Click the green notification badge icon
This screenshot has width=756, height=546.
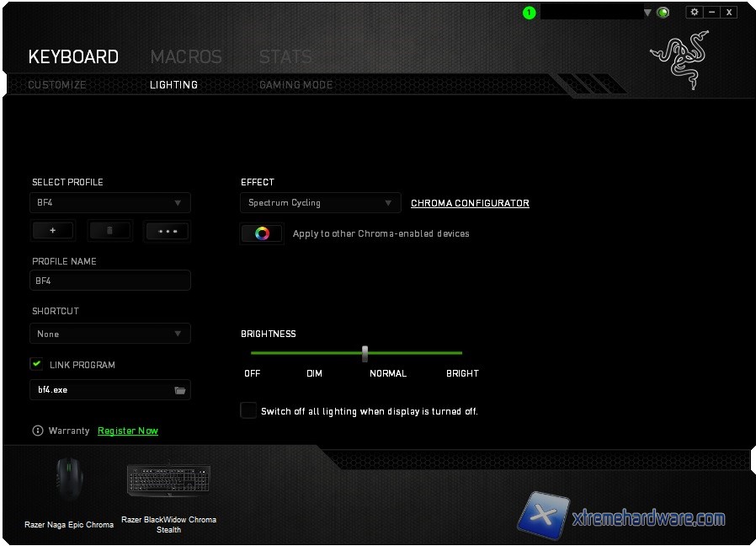pos(529,13)
